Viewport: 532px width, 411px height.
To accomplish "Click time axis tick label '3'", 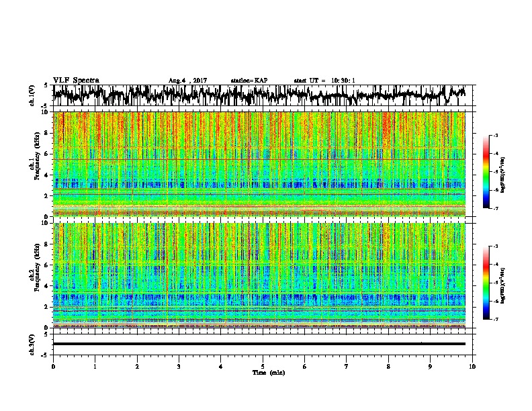I will [x=179, y=367].
